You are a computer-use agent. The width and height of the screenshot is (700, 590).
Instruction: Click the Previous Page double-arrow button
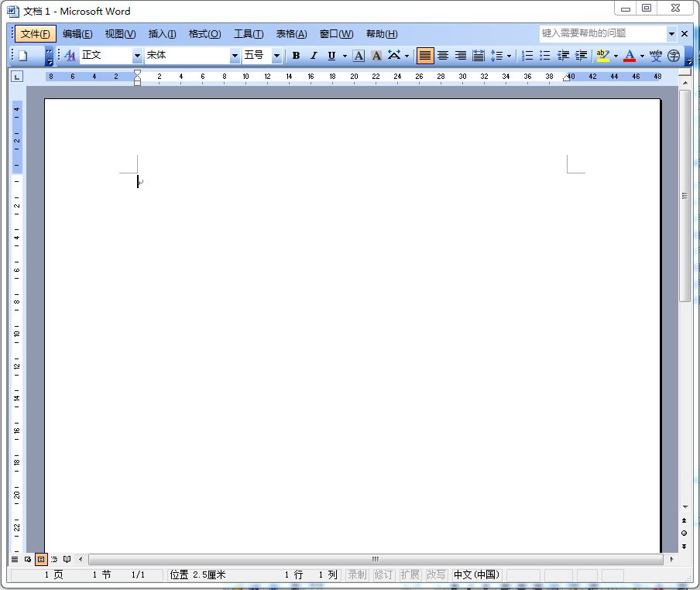(685, 520)
